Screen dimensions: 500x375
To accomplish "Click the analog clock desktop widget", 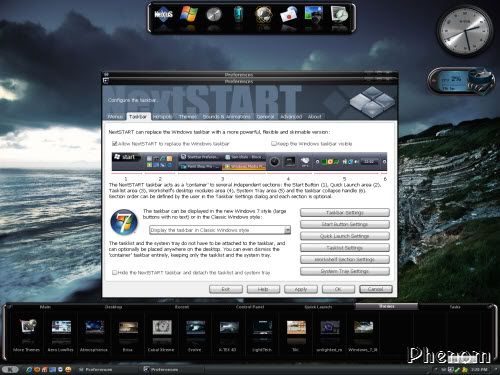I will [x=465, y=31].
